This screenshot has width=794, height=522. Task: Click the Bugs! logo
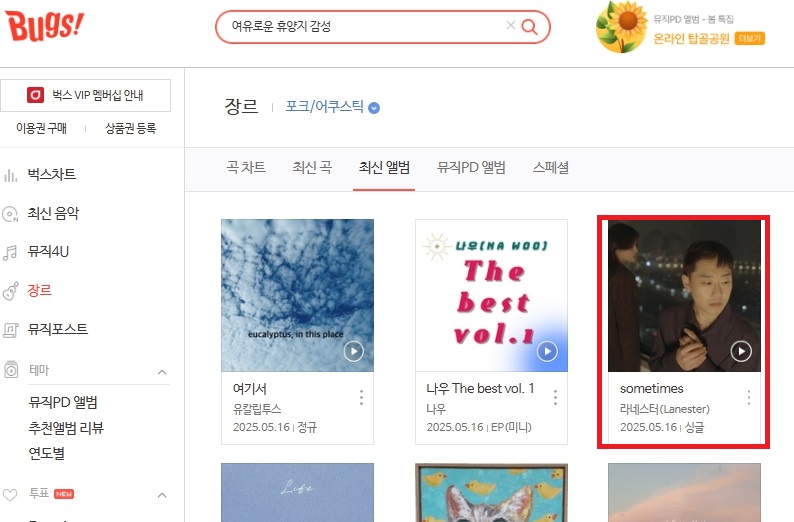pos(45,25)
